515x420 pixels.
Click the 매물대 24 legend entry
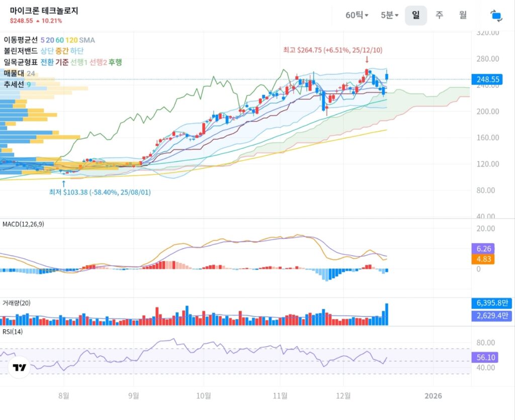19,74
